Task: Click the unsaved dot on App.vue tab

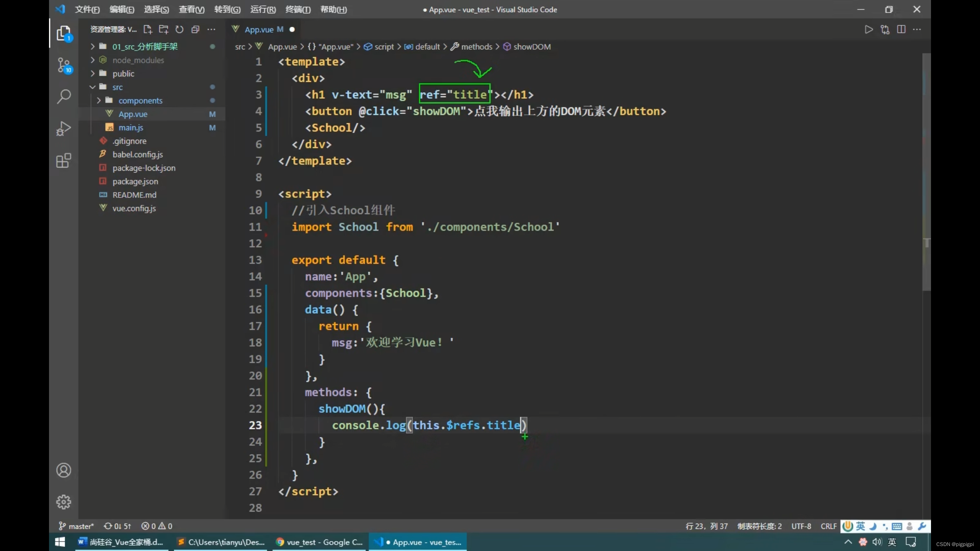Action: click(x=292, y=29)
